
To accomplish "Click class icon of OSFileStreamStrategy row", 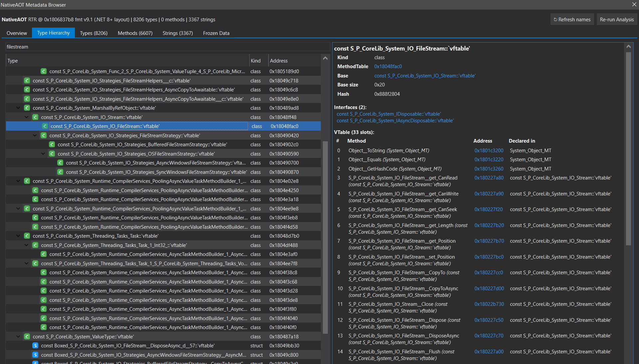I will [52, 154].
